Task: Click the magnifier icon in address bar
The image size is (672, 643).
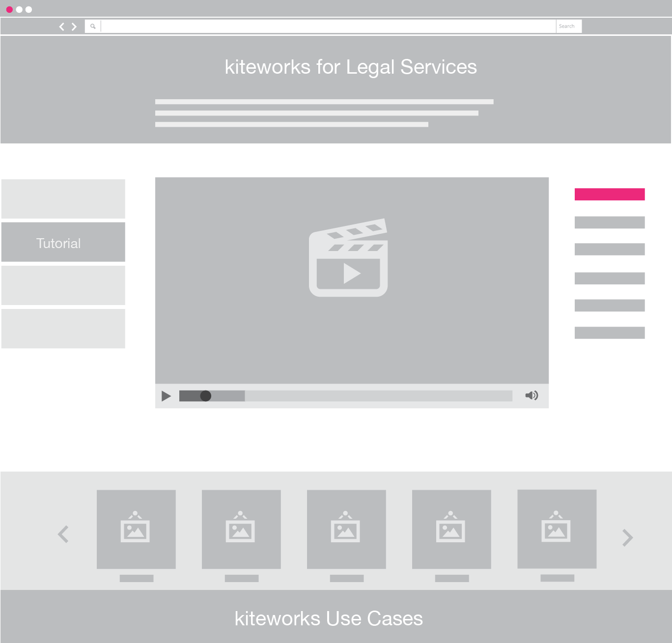Action: [x=93, y=27]
